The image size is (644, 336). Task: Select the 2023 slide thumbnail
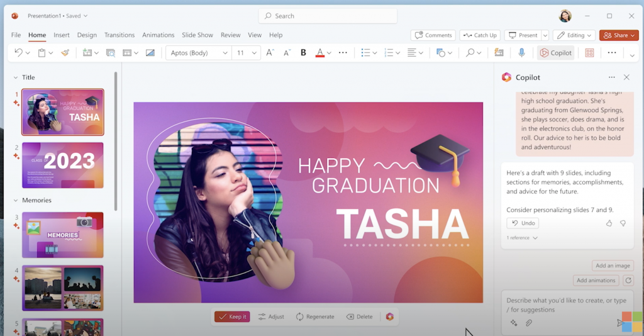[x=63, y=165]
